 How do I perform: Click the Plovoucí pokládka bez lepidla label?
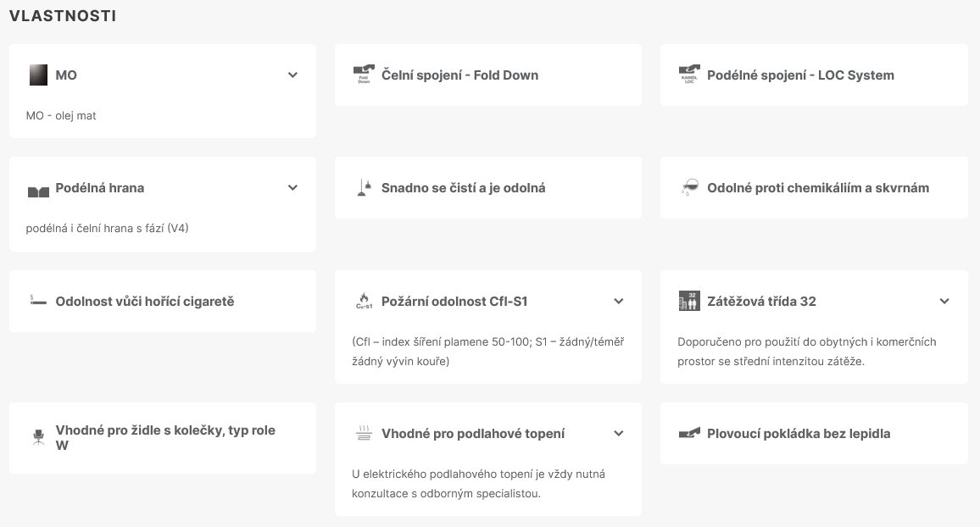coord(799,434)
